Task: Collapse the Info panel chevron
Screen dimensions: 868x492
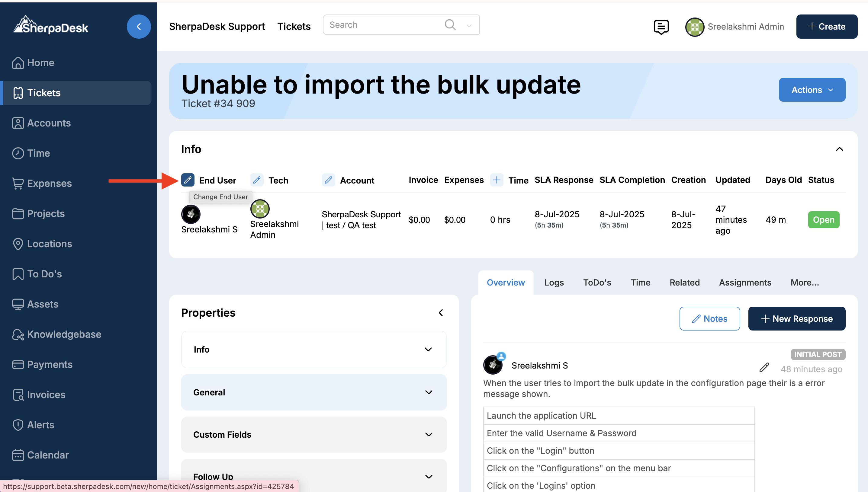Action: 839,149
